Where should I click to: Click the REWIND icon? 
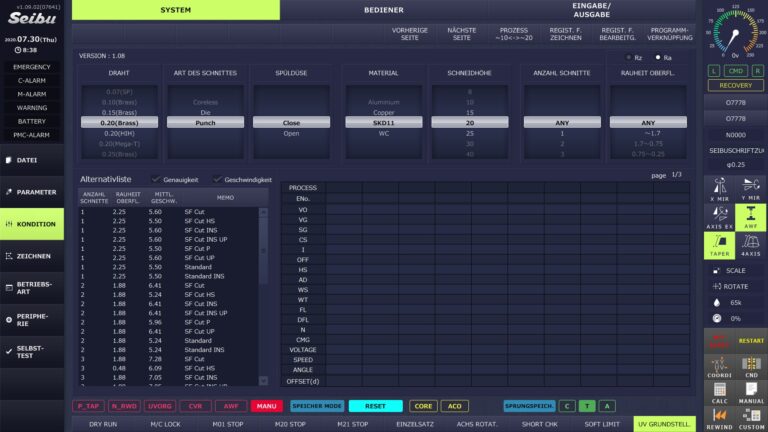click(719, 419)
